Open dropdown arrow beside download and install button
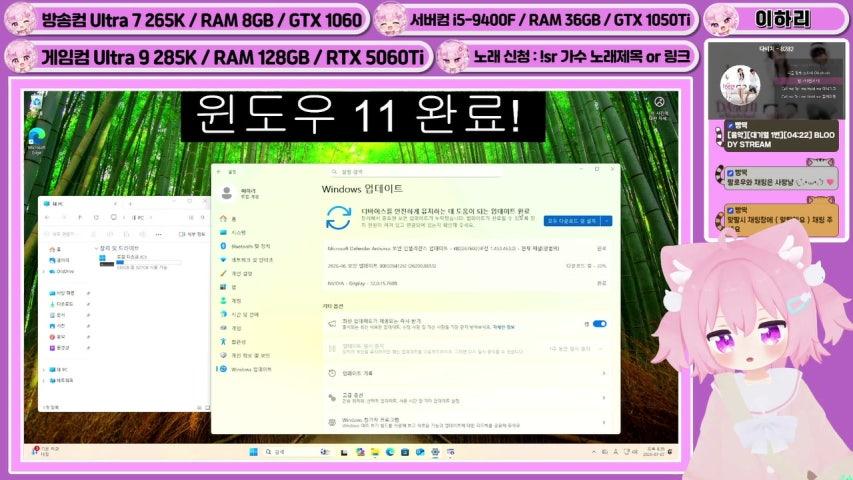Image resolution: width=853 pixels, height=480 pixels. pyautogui.click(x=607, y=220)
